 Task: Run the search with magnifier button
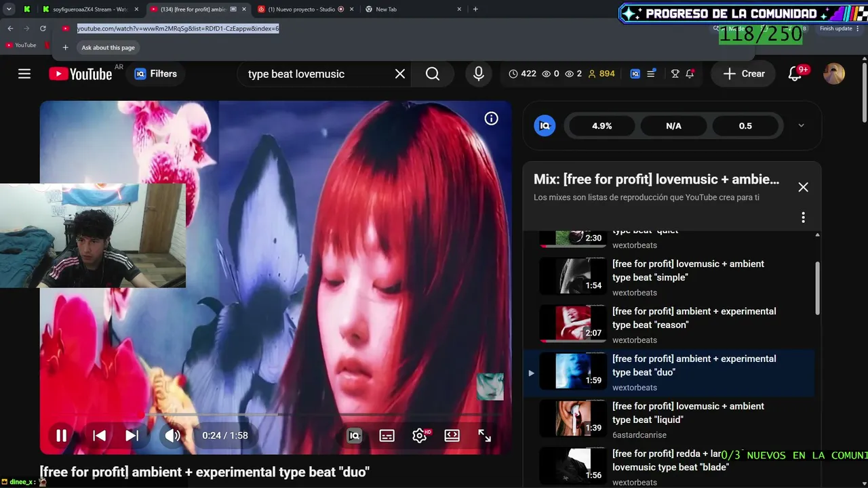[433, 74]
